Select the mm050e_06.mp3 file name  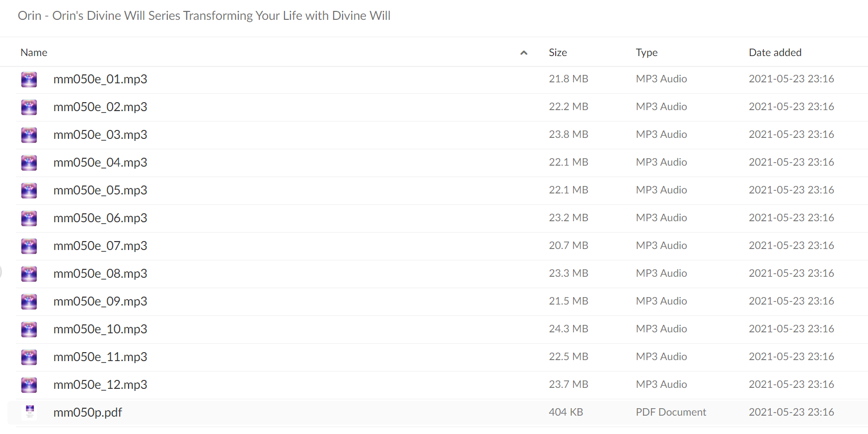tap(100, 218)
